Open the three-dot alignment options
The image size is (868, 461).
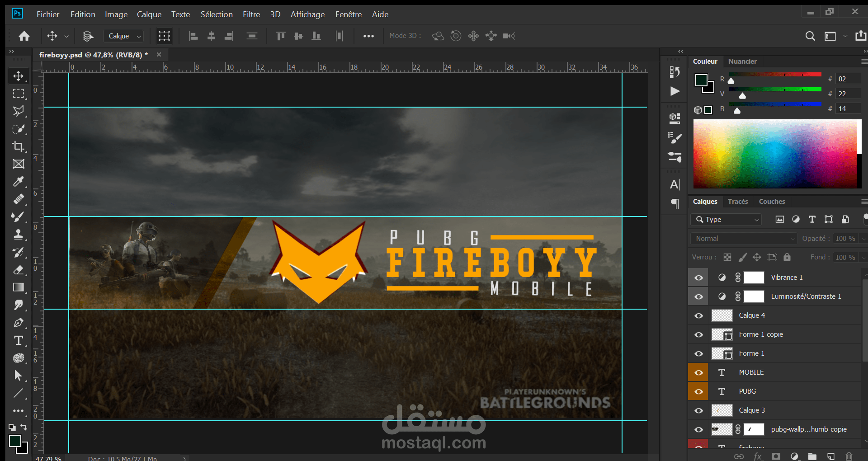(368, 36)
